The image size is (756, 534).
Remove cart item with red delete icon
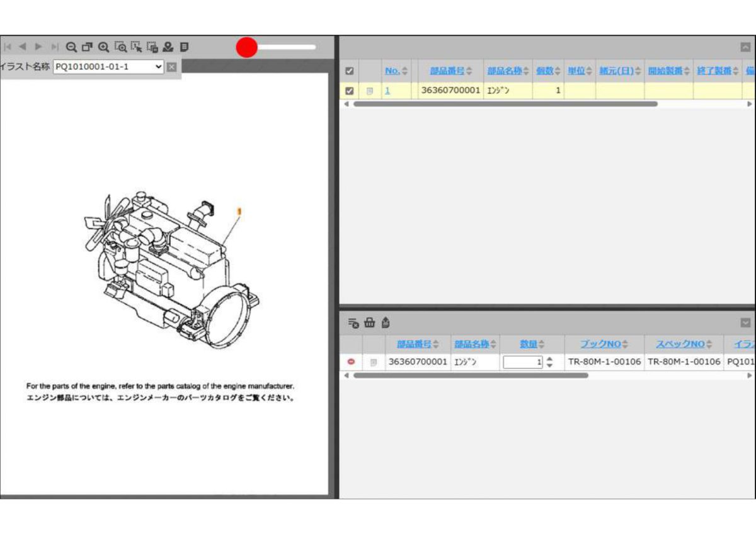(x=351, y=362)
